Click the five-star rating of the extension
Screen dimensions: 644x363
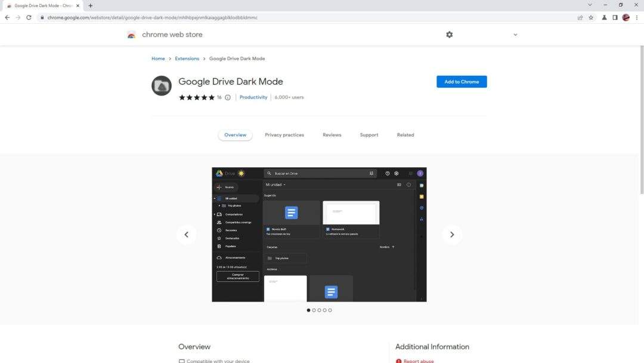197,97
